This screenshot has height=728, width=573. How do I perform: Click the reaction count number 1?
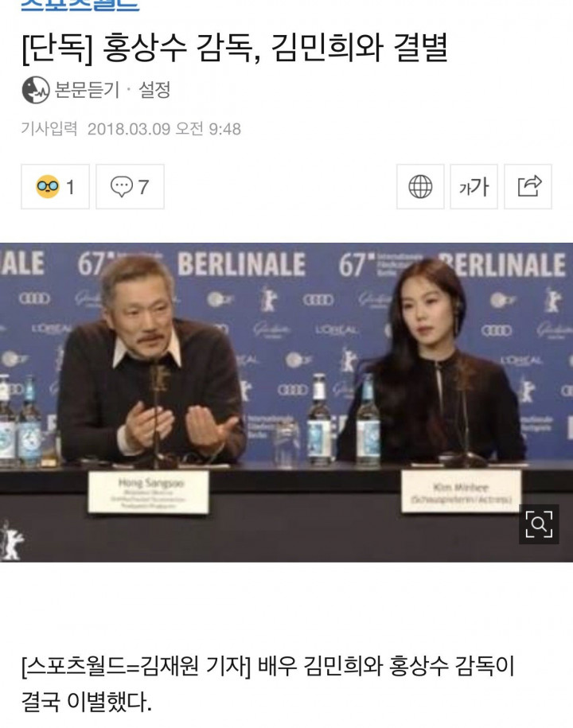coord(70,188)
